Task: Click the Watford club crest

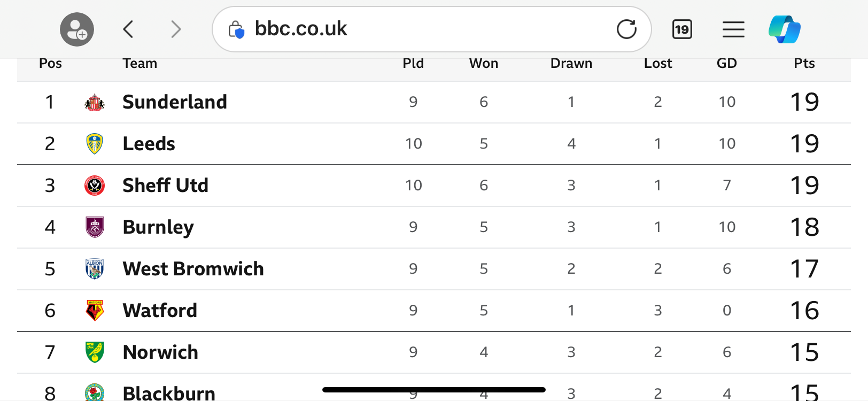Action: [x=95, y=311]
